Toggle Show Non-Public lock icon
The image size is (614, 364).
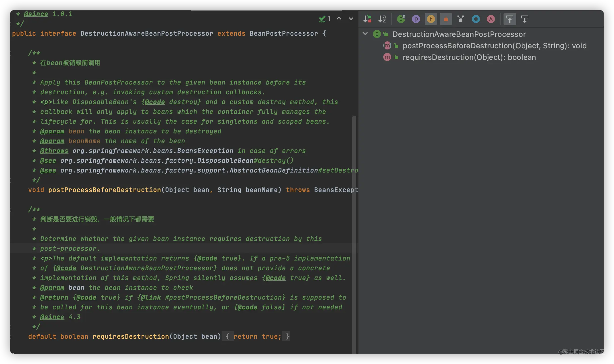click(x=446, y=19)
